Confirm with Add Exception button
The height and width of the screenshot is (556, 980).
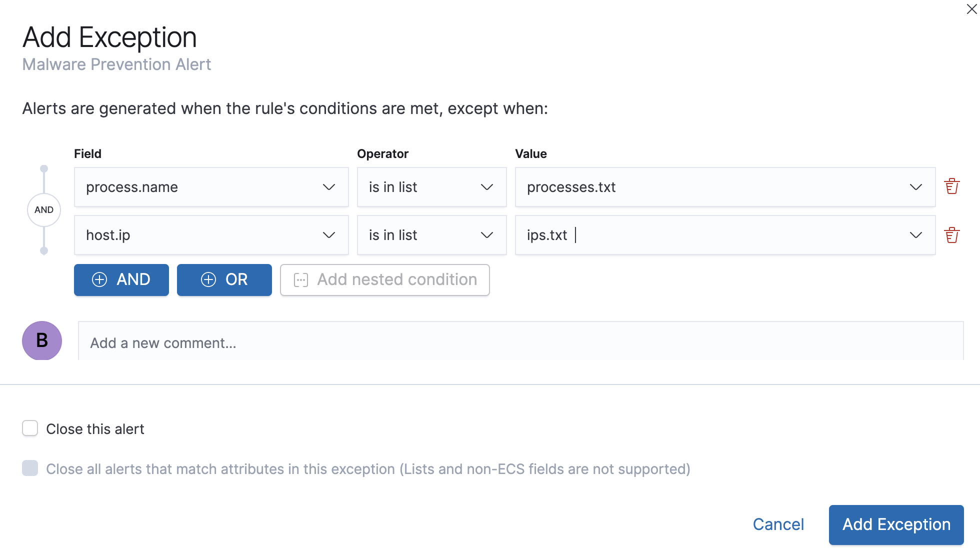[896, 524]
